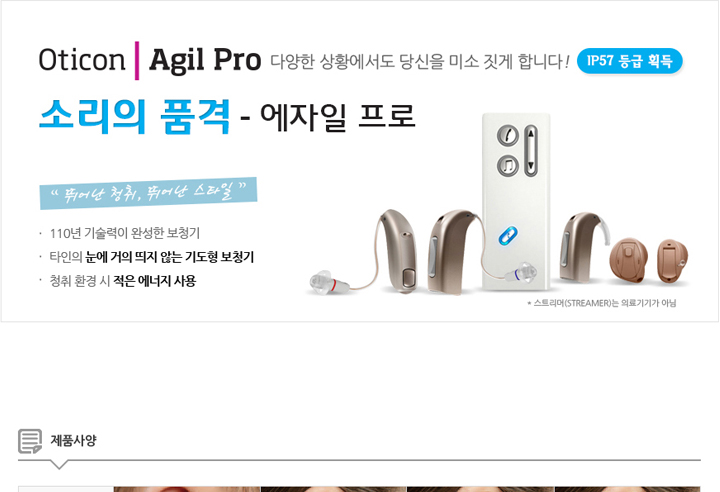Click the 제품사양 document icon

[30, 441]
